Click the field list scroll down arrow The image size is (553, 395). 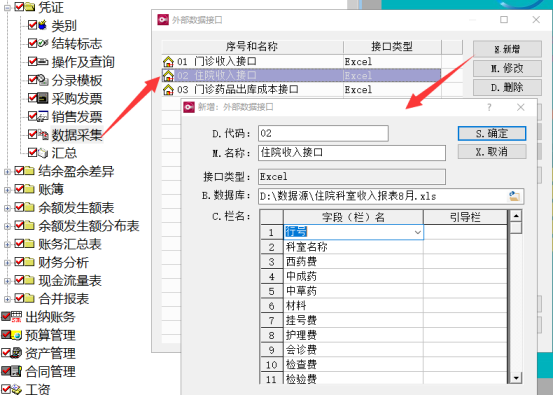click(516, 378)
